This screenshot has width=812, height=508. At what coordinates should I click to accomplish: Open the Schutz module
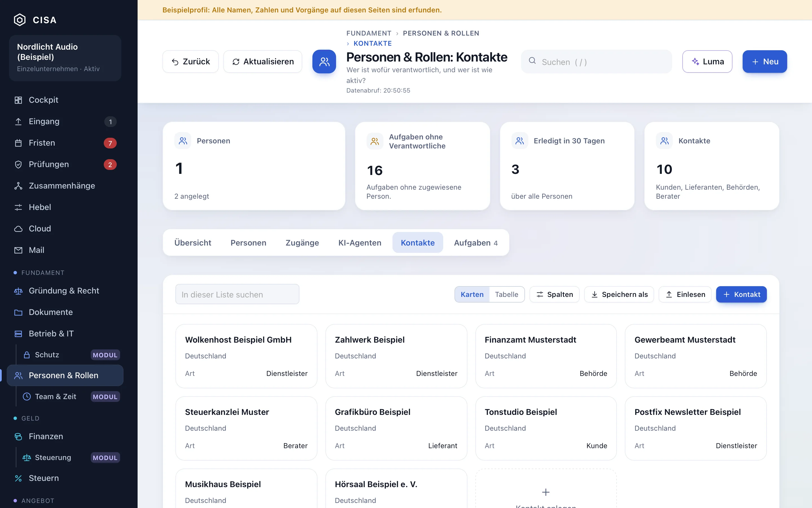(71, 355)
